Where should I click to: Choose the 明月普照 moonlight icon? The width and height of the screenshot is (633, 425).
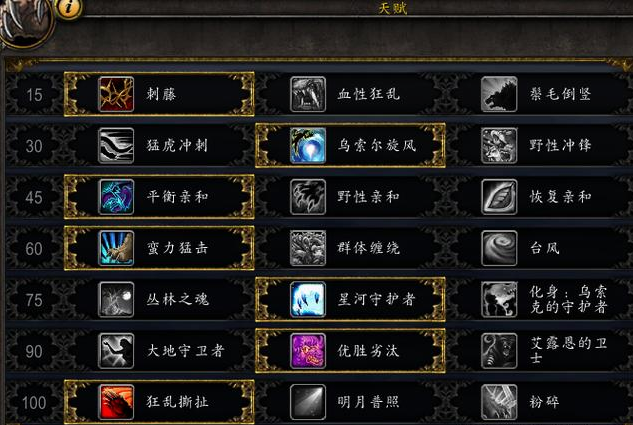(x=308, y=402)
